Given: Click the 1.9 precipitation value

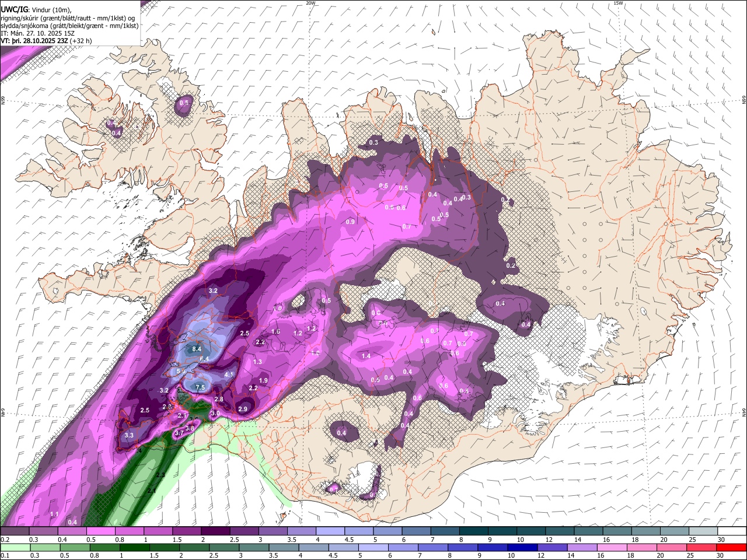Looking at the screenshot, I should pyautogui.click(x=263, y=380).
